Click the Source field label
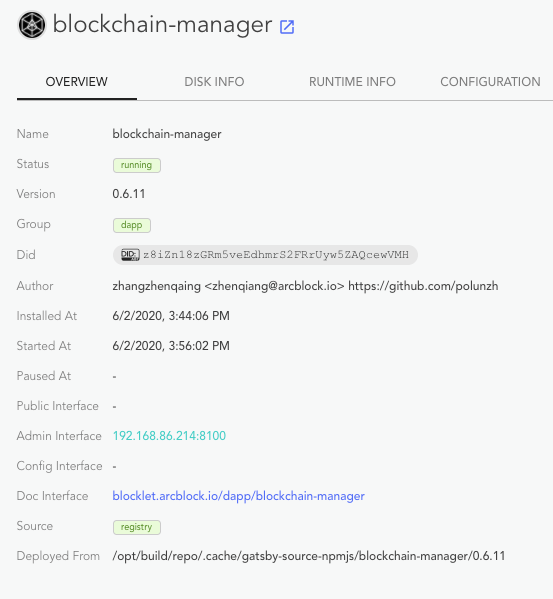Image resolution: width=553 pixels, height=599 pixels. 35,526
